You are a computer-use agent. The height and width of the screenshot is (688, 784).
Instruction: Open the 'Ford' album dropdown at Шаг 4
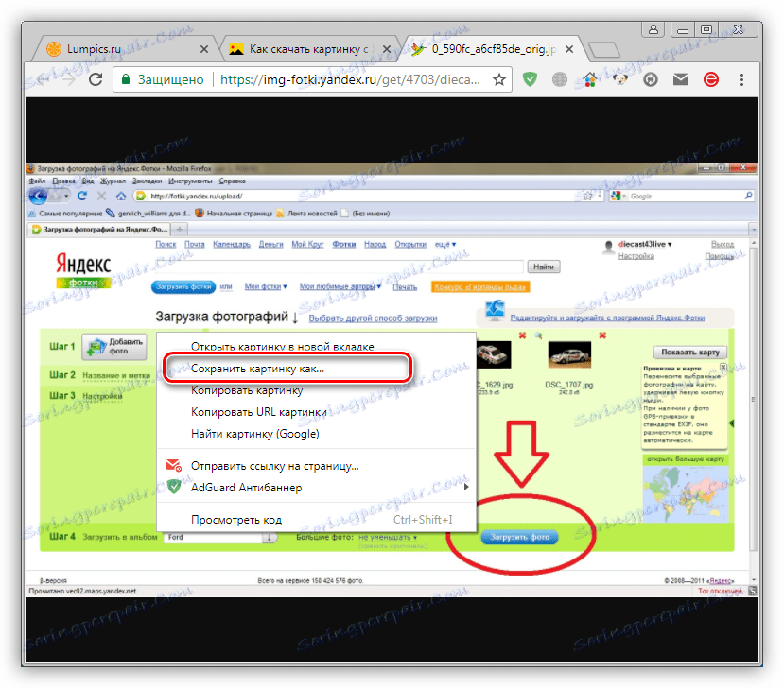click(x=220, y=537)
